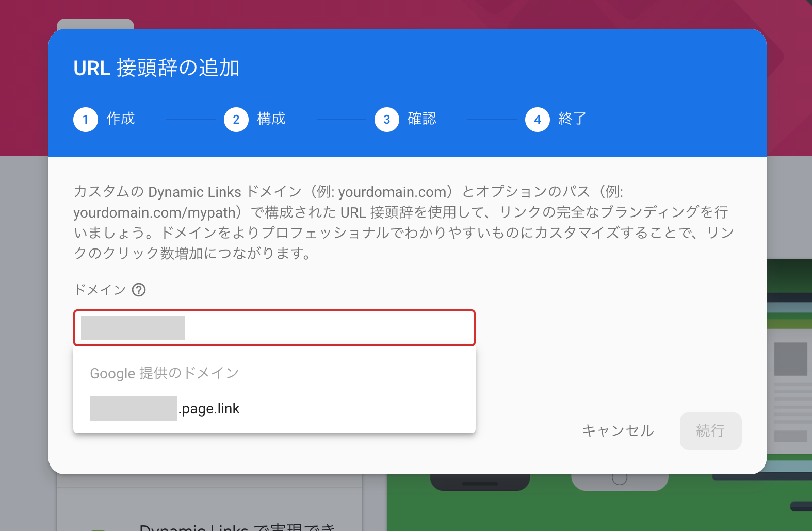Image resolution: width=812 pixels, height=531 pixels.
Task: Click the Google 提供のドメイン header text
Action: point(165,373)
